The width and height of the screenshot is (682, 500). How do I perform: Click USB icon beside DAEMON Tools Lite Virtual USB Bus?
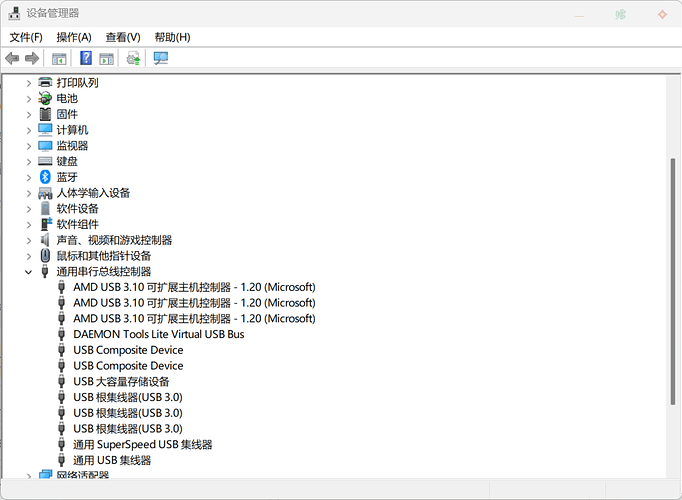tap(62, 334)
